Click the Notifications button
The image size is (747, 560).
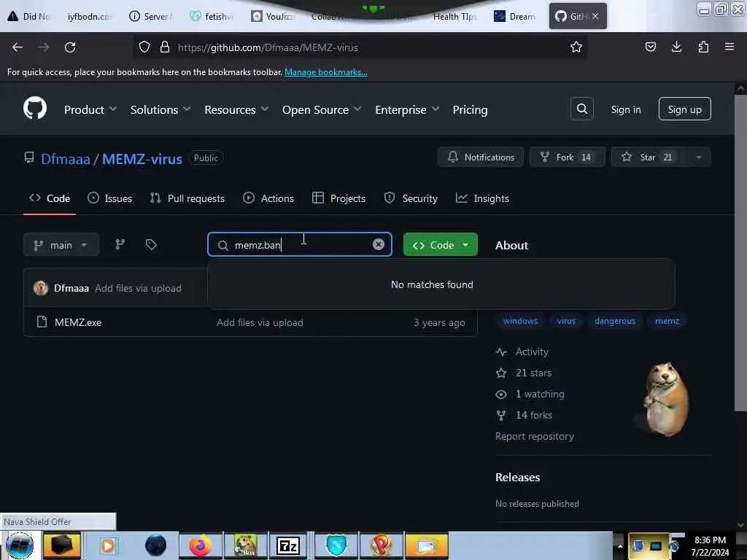[x=481, y=157]
